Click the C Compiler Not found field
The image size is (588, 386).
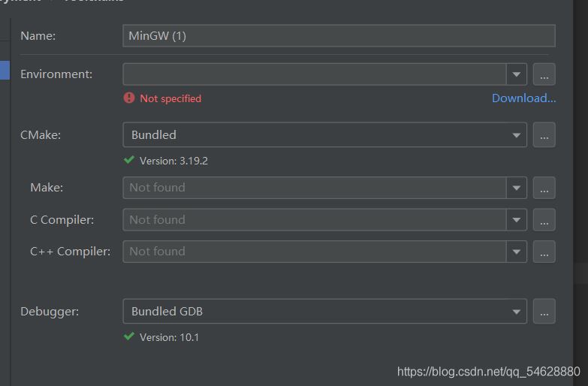[314, 220]
